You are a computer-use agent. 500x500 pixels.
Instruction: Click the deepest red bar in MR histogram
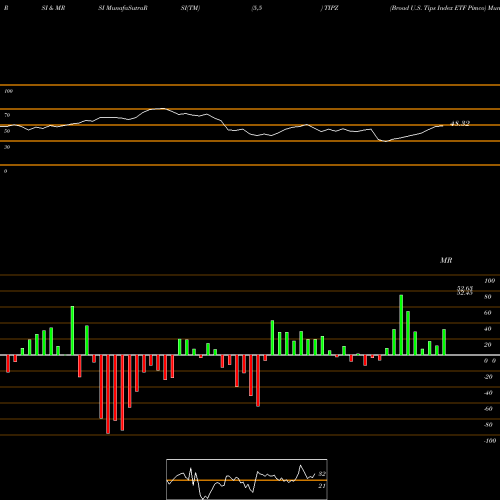coord(108,394)
